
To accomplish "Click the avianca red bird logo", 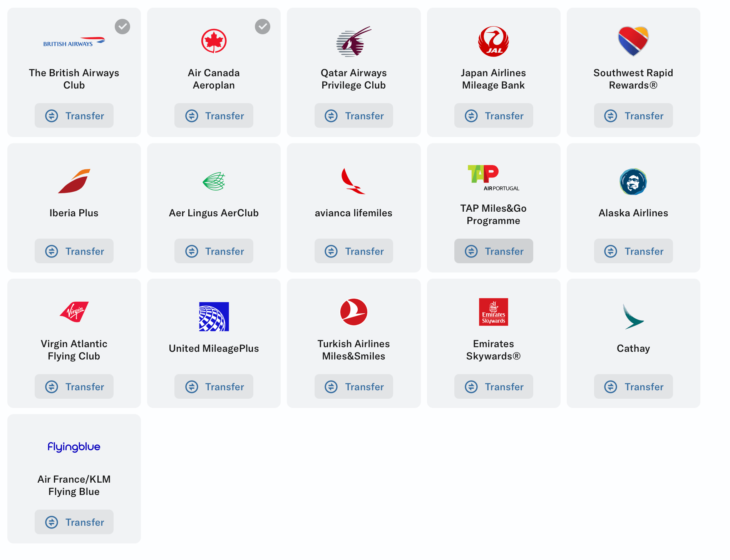I will click(353, 181).
